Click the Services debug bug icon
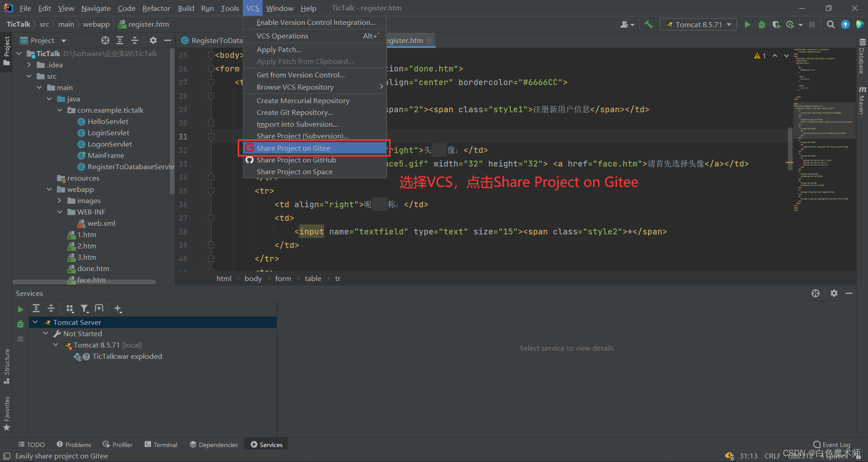Screen dimensions: 868x462 [20, 324]
